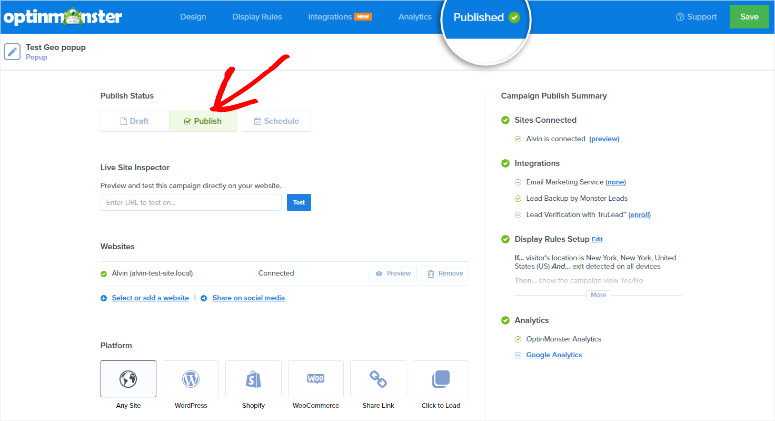Click Lead Backup by Monster Leads text

tap(577, 199)
